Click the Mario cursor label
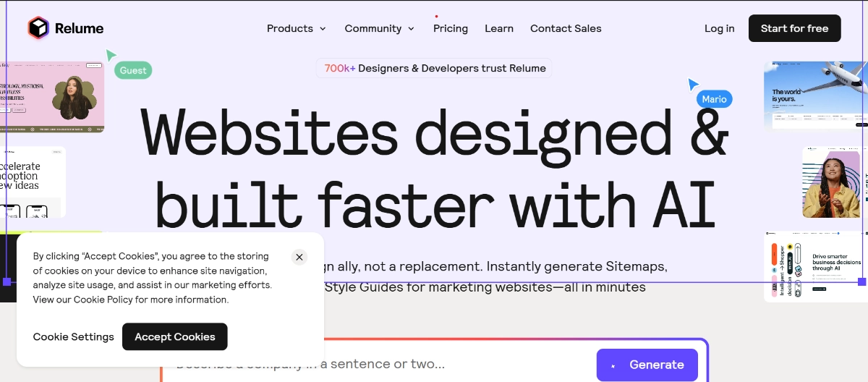 [x=715, y=99]
